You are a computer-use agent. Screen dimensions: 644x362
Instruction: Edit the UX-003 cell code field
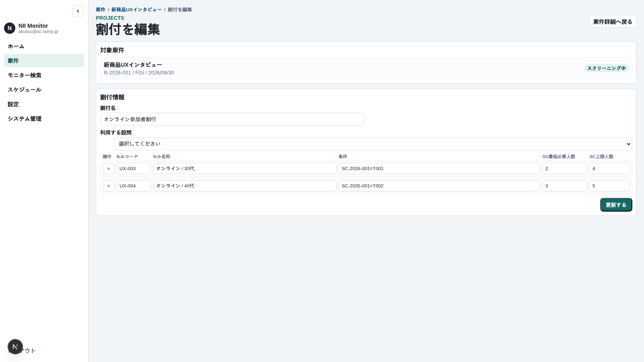(134, 169)
